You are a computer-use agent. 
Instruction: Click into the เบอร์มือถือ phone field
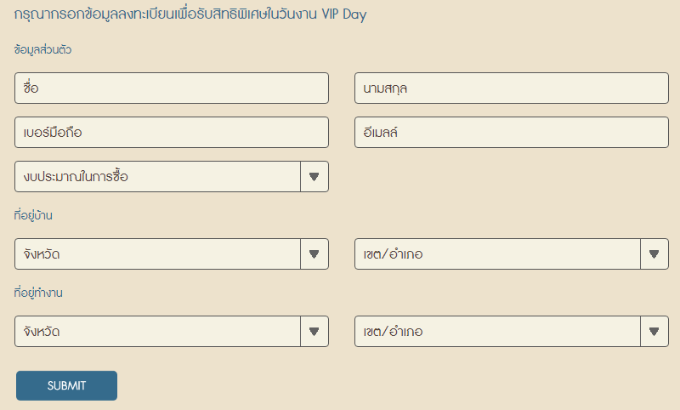(x=171, y=132)
